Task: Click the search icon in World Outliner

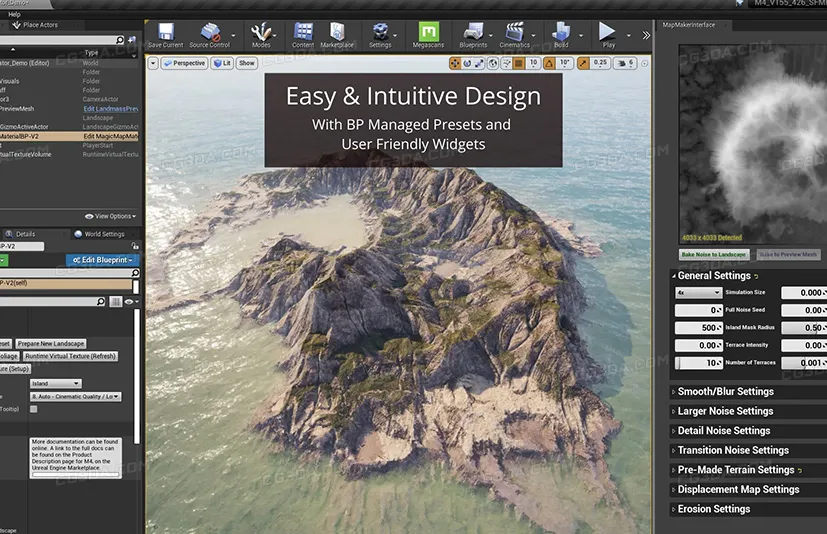Action: (120, 40)
